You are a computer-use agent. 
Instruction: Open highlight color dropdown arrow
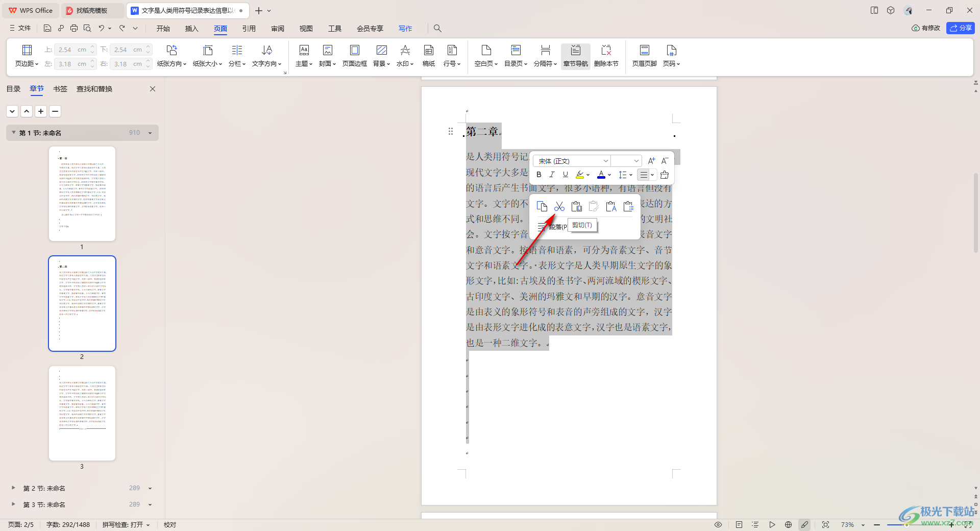pos(588,175)
